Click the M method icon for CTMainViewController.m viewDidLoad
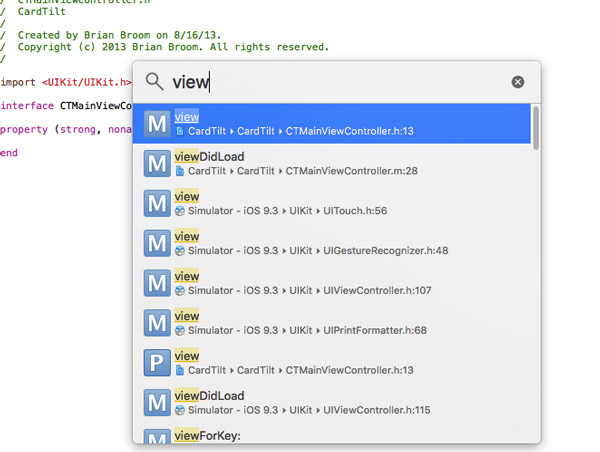Viewport: 600px width, 452px height. click(157, 164)
